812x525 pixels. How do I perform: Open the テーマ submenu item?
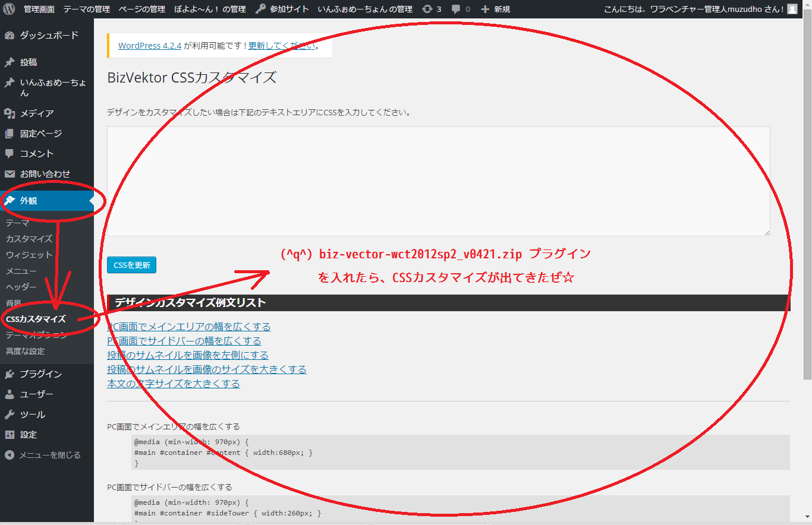tap(17, 223)
